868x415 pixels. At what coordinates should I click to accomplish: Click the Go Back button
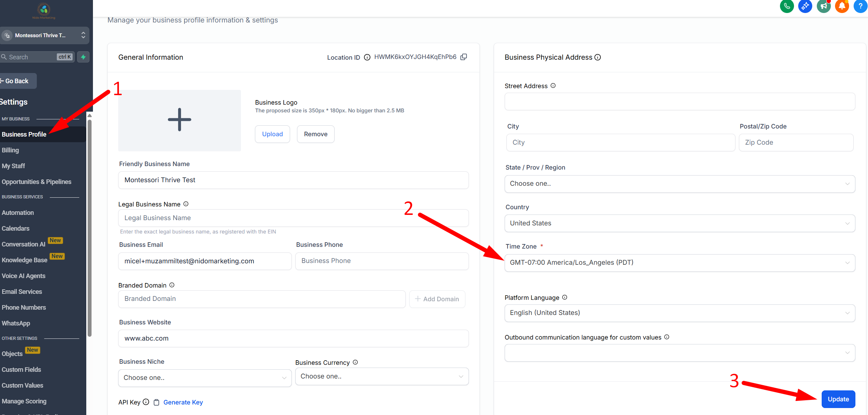[x=18, y=81]
